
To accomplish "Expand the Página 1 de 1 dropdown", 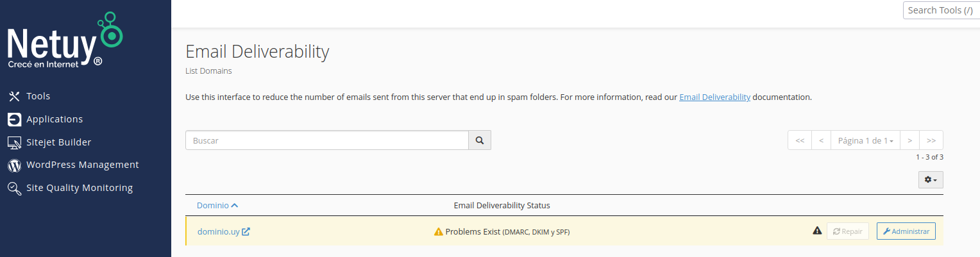I will click(865, 140).
